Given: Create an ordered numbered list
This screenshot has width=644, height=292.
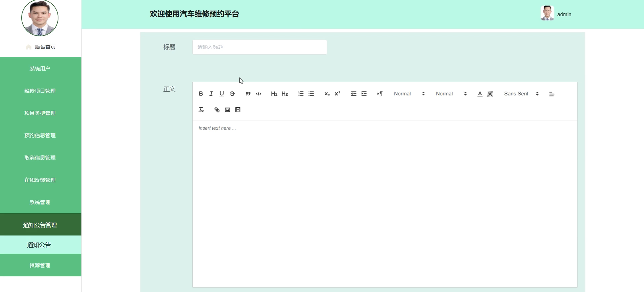Looking at the screenshot, I should pyautogui.click(x=301, y=94).
